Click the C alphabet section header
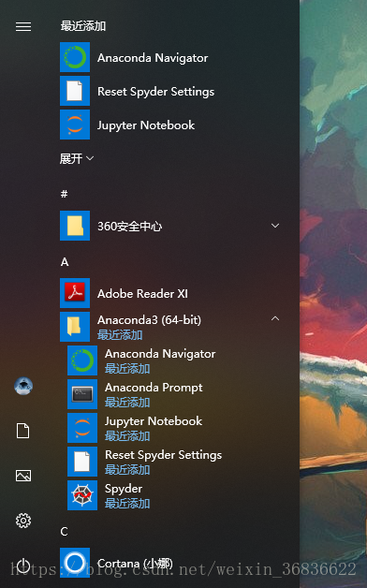This screenshot has height=588, width=367. point(64,532)
